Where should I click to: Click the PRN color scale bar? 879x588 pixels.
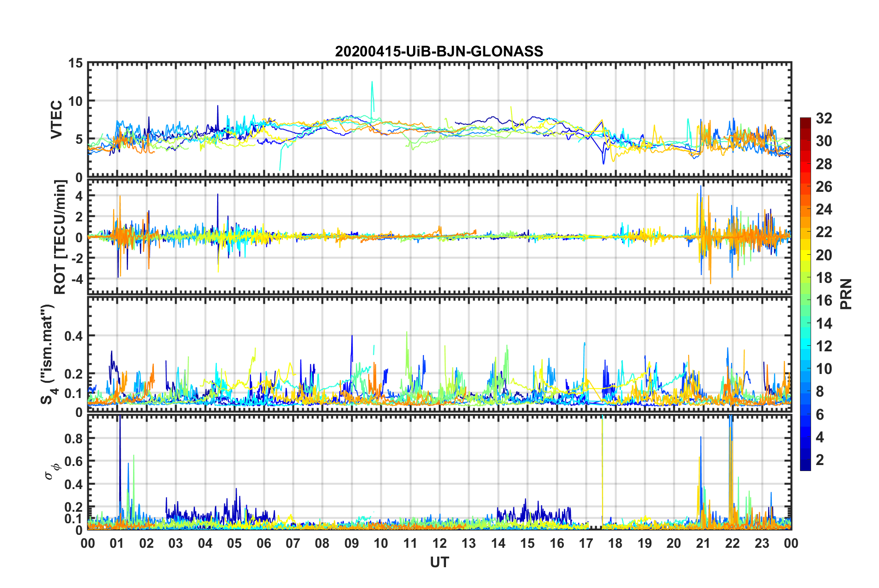coord(805,294)
